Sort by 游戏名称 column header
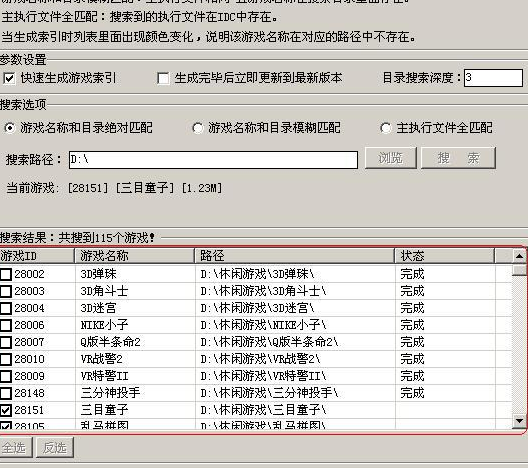 coord(135,256)
